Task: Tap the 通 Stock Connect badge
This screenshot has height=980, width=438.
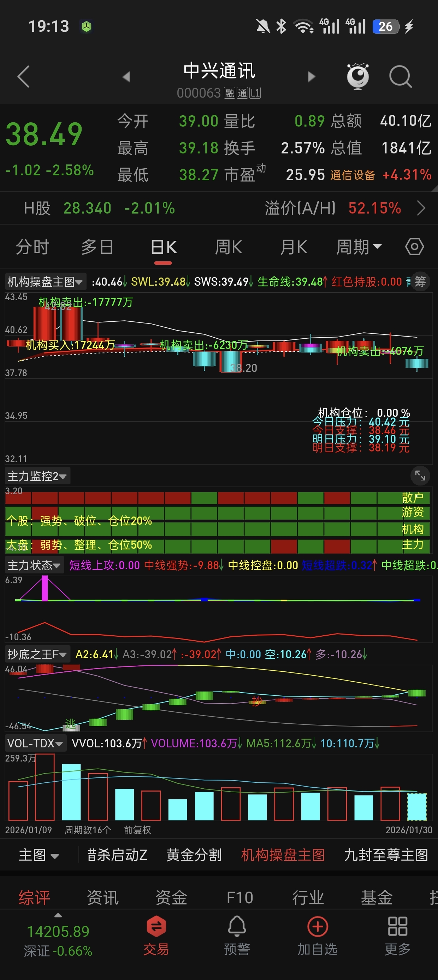Action: [242, 93]
